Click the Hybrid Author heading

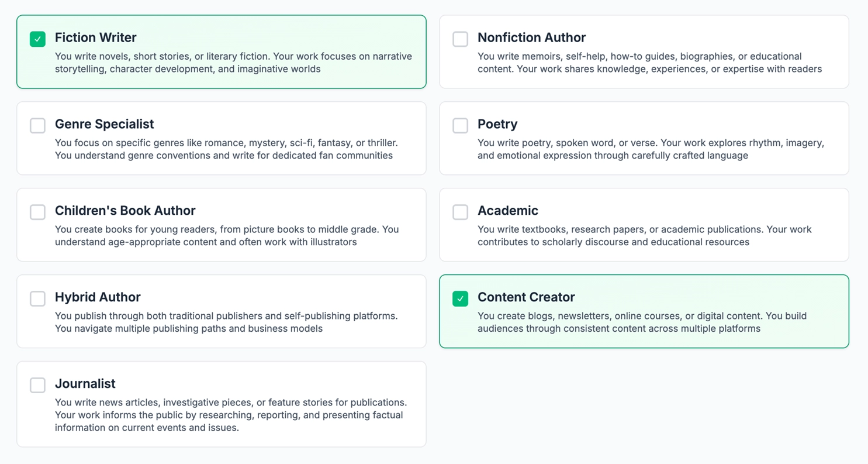(x=97, y=297)
